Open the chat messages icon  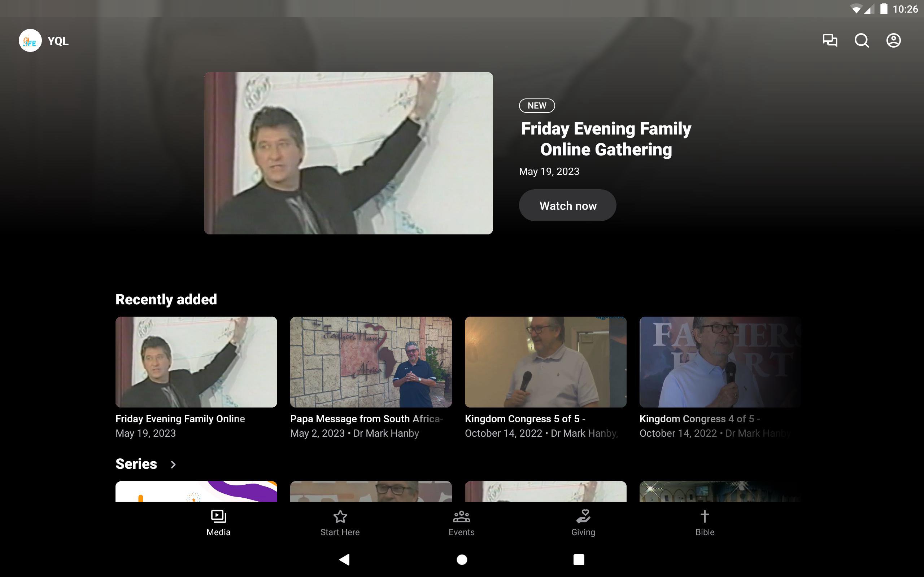[x=830, y=40]
